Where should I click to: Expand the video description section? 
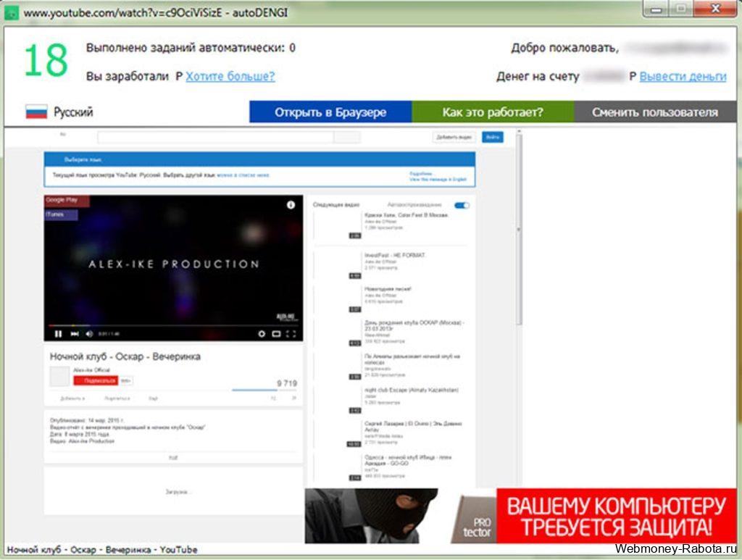pyautogui.click(x=173, y=458)
